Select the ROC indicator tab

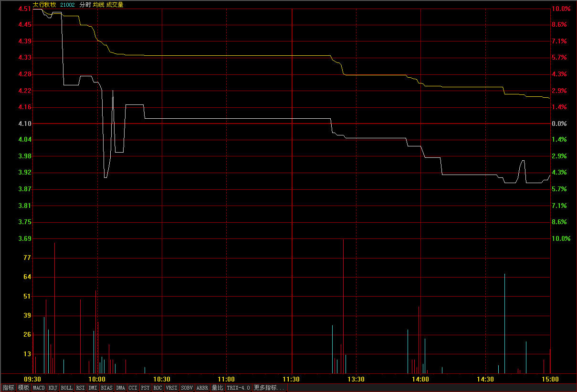[x=158, y=388]
